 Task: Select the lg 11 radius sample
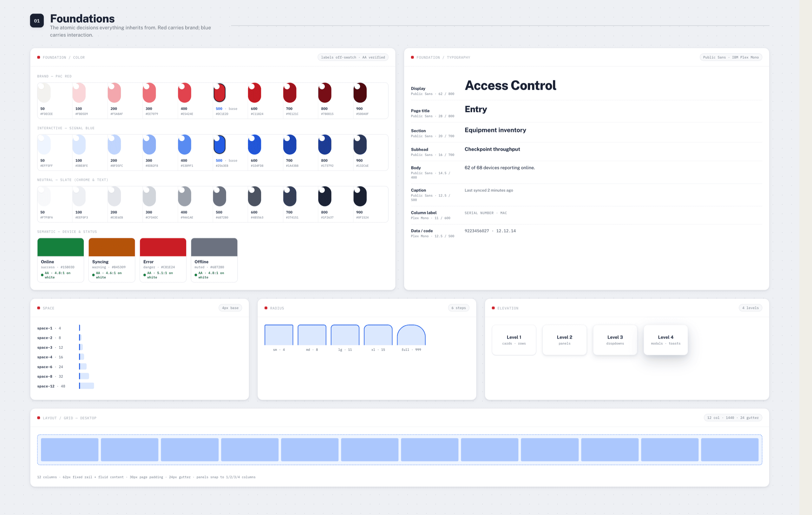click(x=345, y=335)
